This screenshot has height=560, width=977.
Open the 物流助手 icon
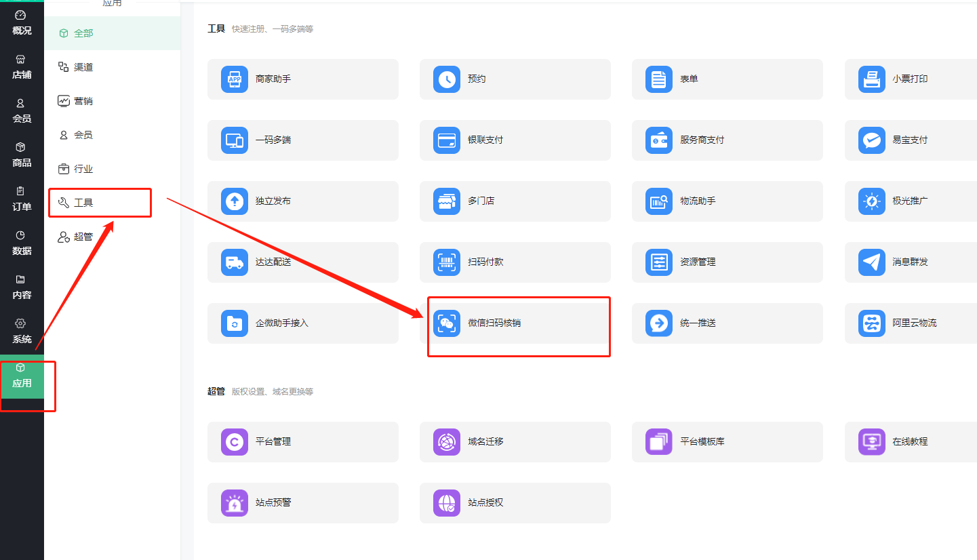[x=659, y=201]
